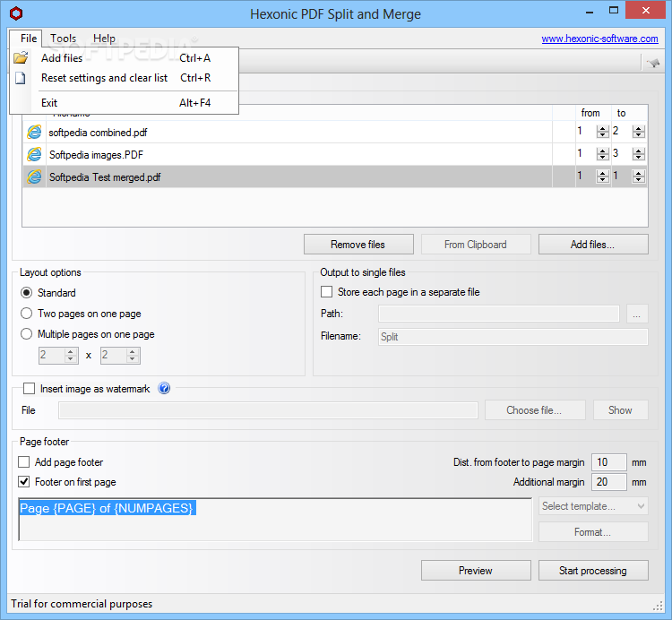Click the footer text box Page {PAGE} of {NUMPAGES}
Image resolution: width=672 pixels, height=620 pixels.
pos(275,520)
